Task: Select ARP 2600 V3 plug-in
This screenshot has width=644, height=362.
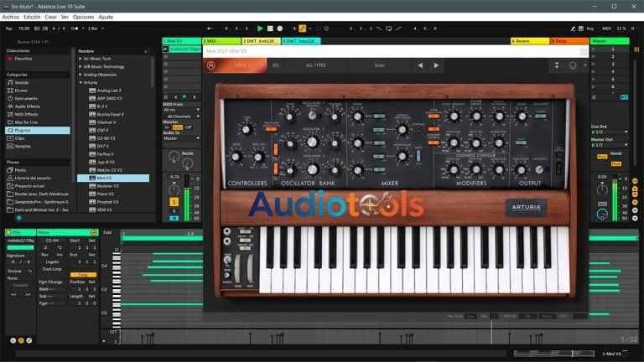Action: point(106,99)
